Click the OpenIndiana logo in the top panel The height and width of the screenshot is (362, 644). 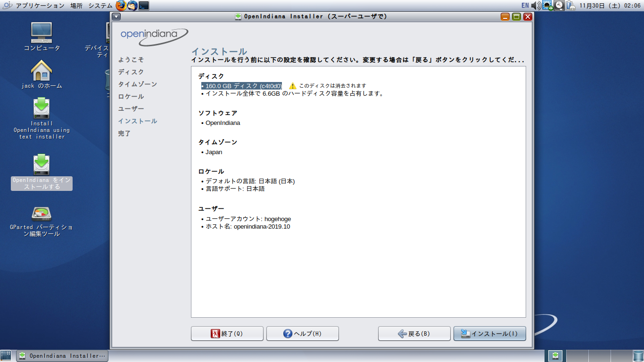click(x=7, y=6)
